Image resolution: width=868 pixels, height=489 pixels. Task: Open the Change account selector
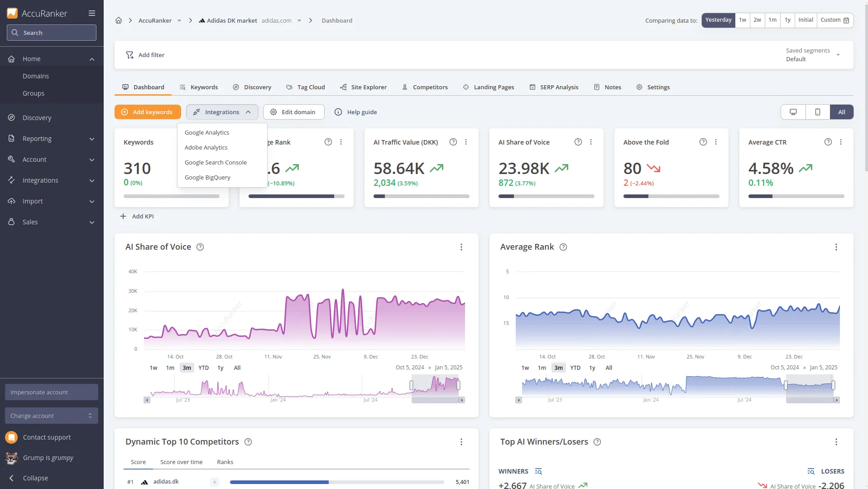52,416
